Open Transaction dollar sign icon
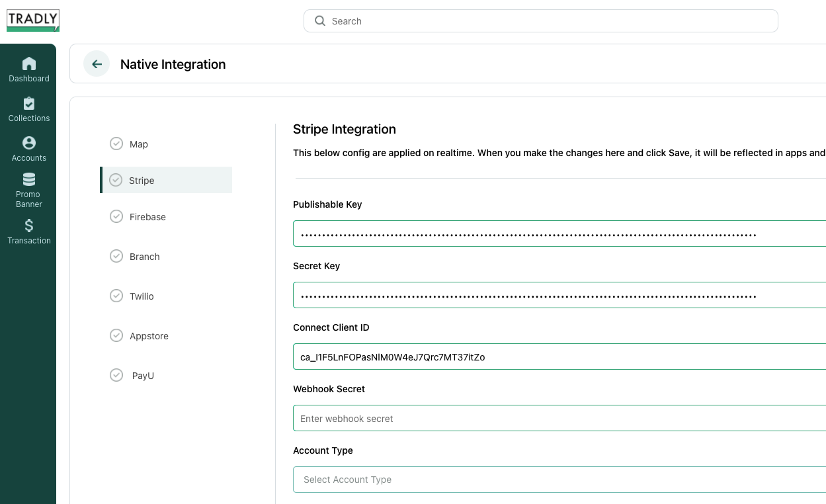Screen dimensions: 826x504 coord(29,226)
